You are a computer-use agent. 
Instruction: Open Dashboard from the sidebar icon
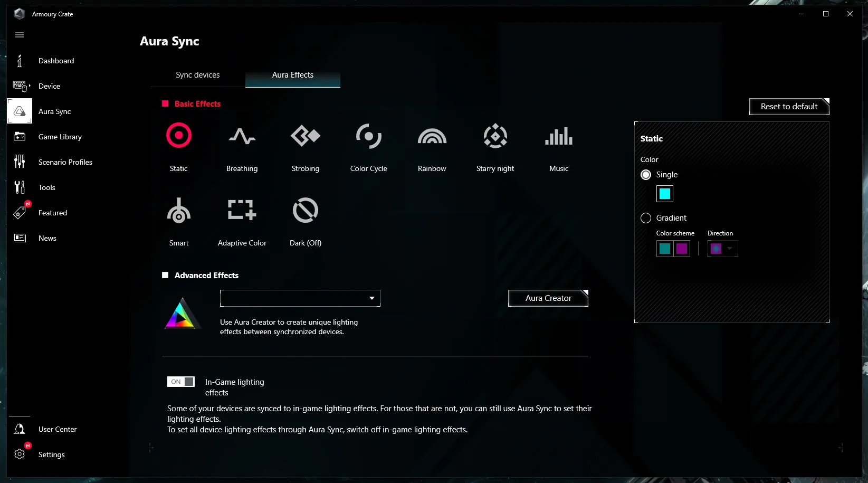pos(20,61)
